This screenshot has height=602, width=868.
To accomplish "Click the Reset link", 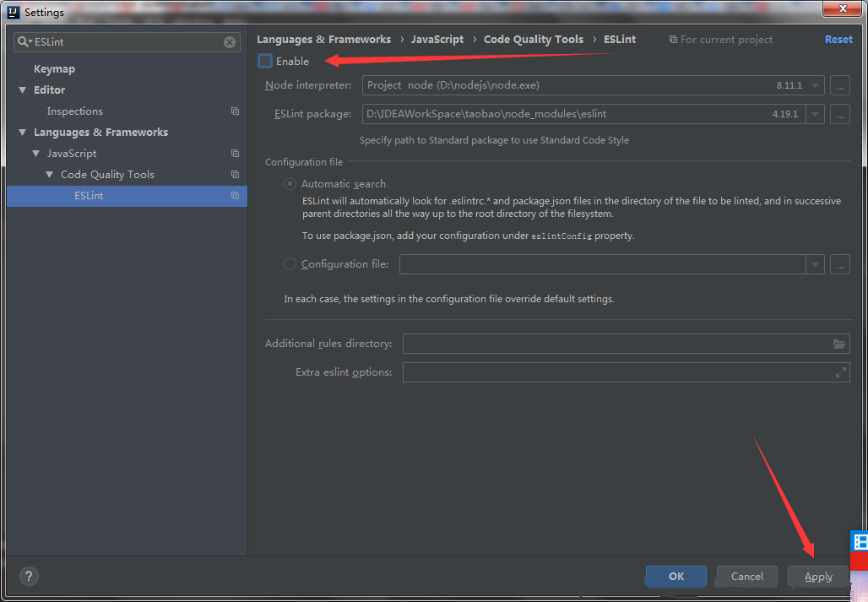I will (x=838, y=40).
